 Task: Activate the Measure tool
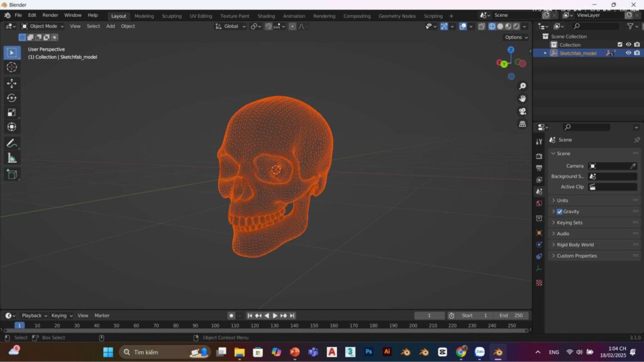click(x=11, y=158)
